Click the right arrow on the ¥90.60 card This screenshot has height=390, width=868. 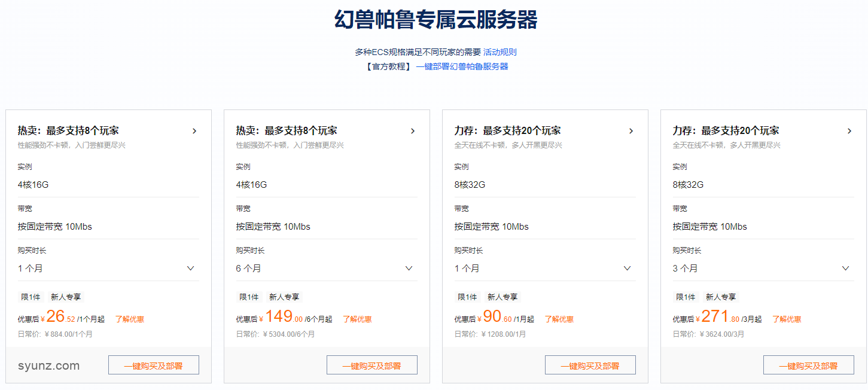pyautogui.click(x=631, y=131)
